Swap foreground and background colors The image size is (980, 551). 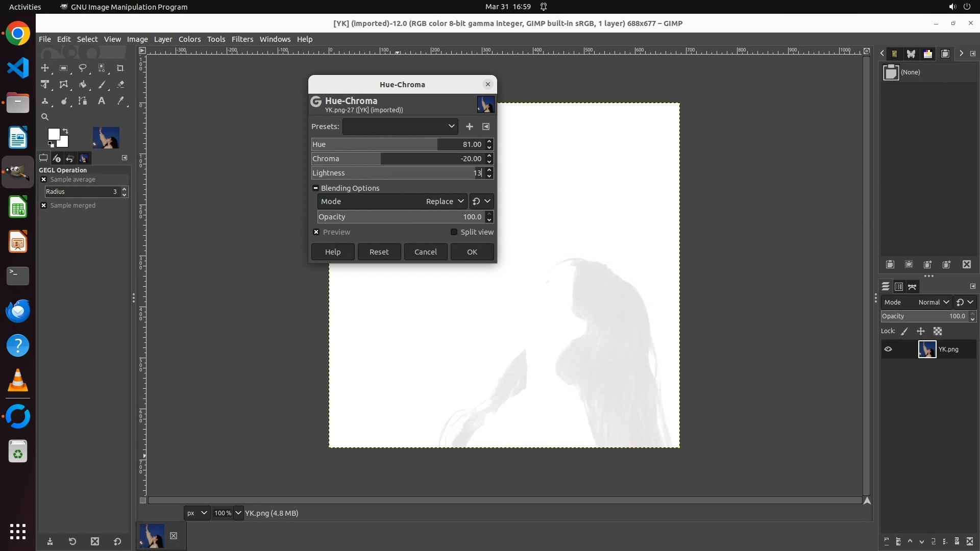pos(65,131)
